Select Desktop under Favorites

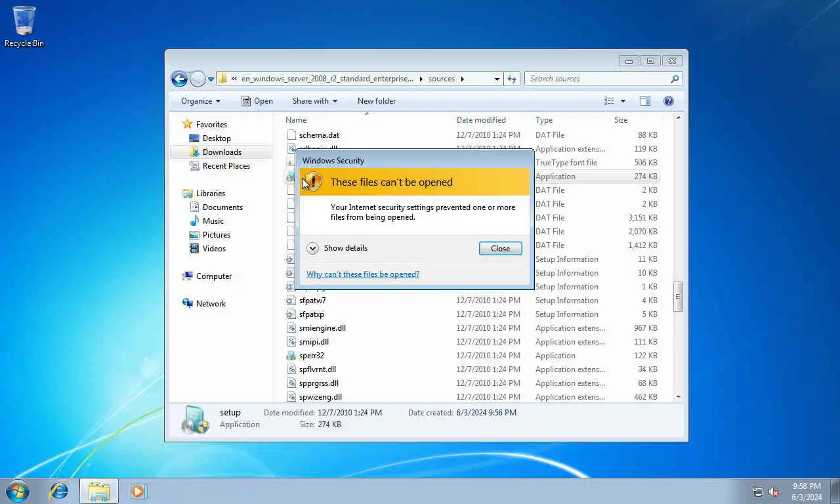[217, 138]
